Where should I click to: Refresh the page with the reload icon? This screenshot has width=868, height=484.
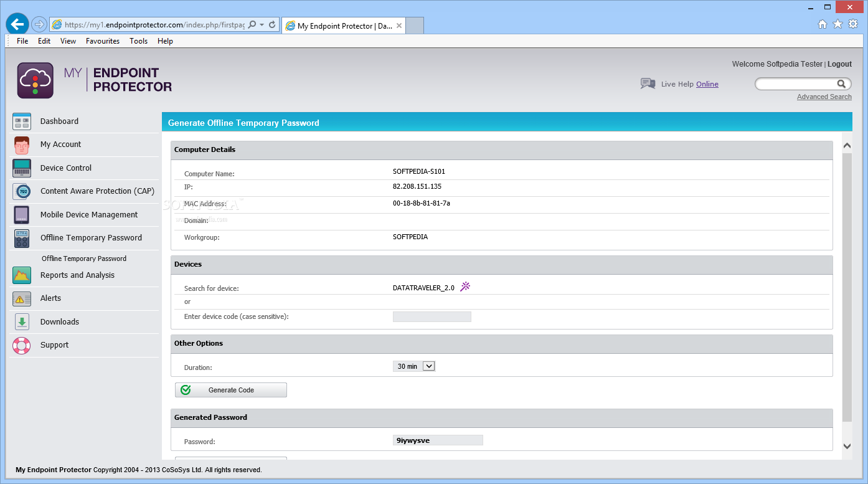coord(272,25)
